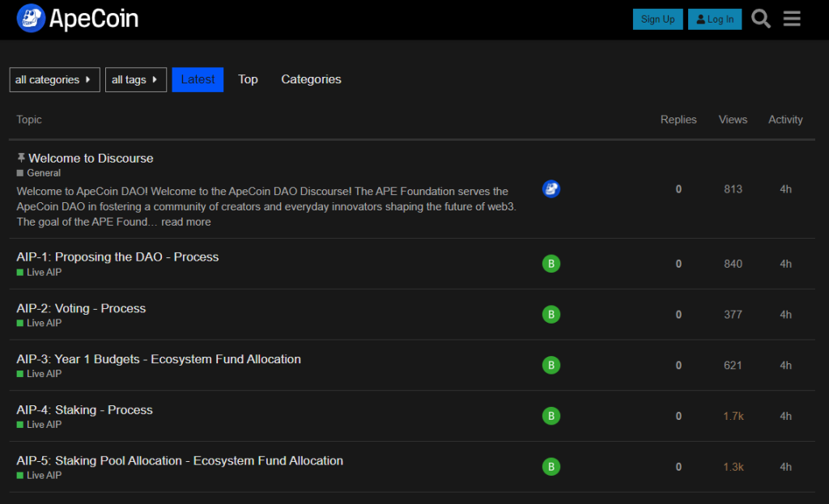The height and width of the screenshot is (504, 829).
Task: Open Live AIP category under AIP-1
Action: point(39,272)
